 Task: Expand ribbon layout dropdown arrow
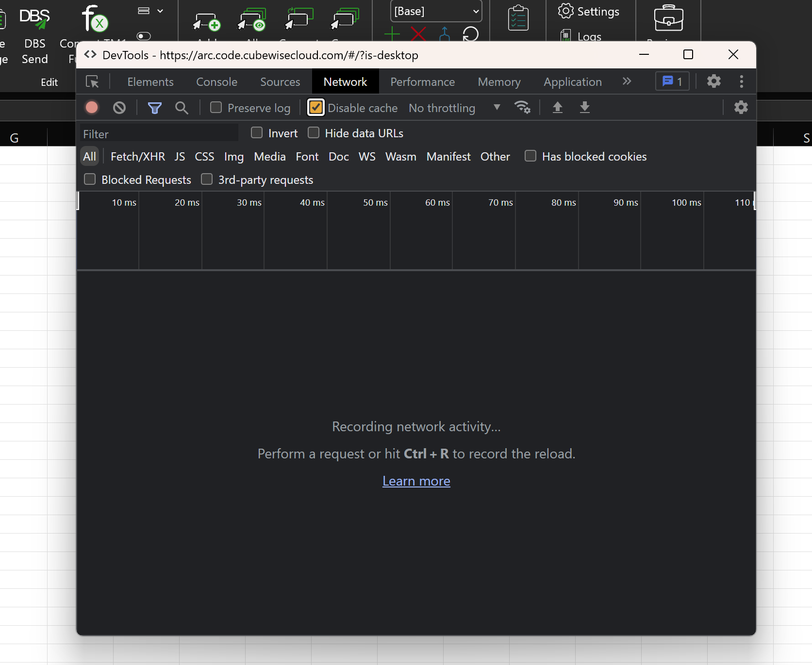[x=160, y=11]
